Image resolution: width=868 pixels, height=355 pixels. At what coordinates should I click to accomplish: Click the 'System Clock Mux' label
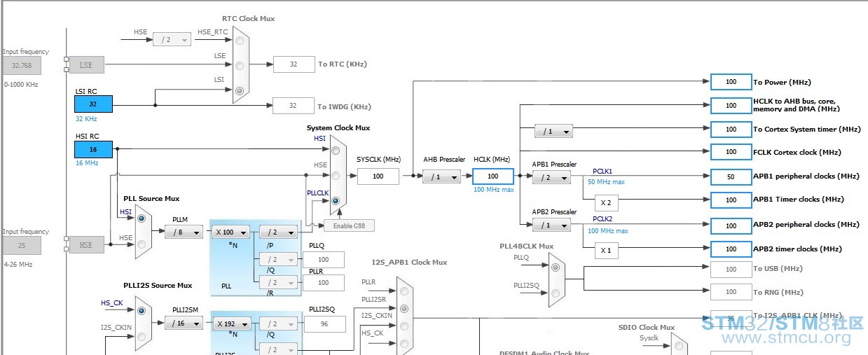(338, 128)
